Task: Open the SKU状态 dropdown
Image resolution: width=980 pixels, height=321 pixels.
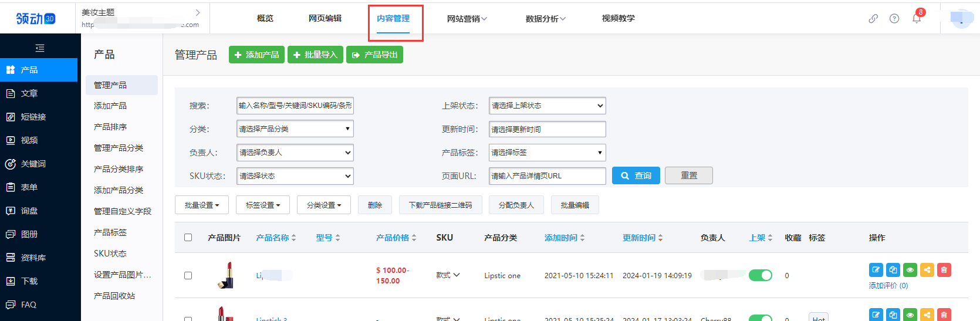Action: pyautogui.click(x=295, y=176)
